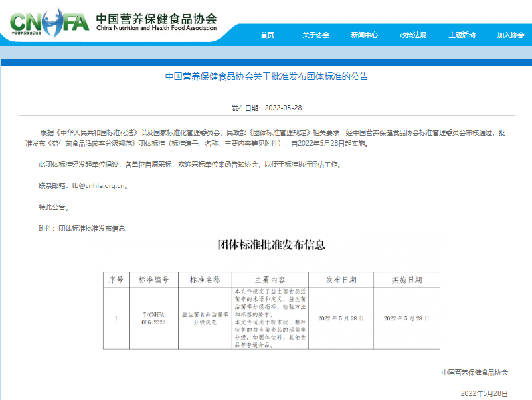Open the 加入协会 page
This screenshot has width=532, height=400.
pyautogui.click(x=510, y=35)
